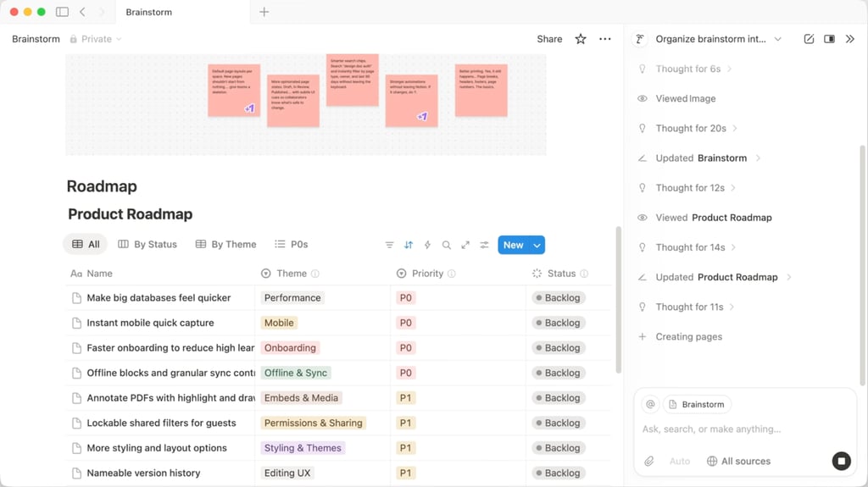Click the sort arrows icon in toolbar

(409, 245)
